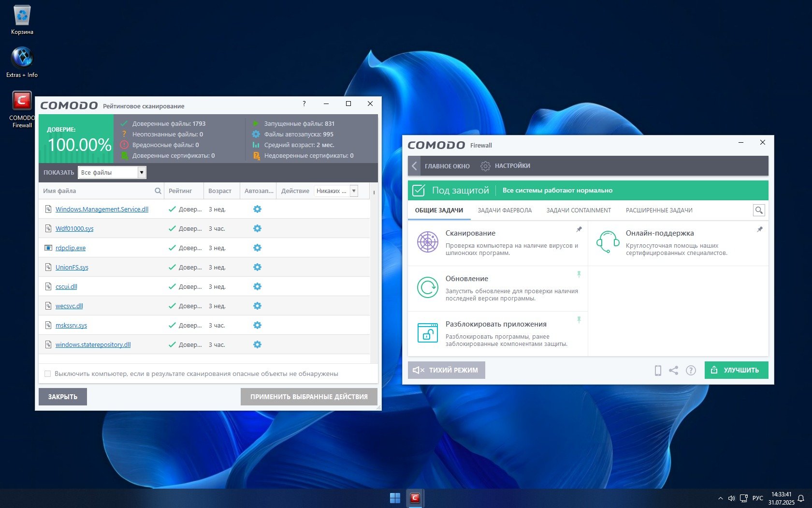
Task: Click the Scanning radar icon
Action: [427, 242]
